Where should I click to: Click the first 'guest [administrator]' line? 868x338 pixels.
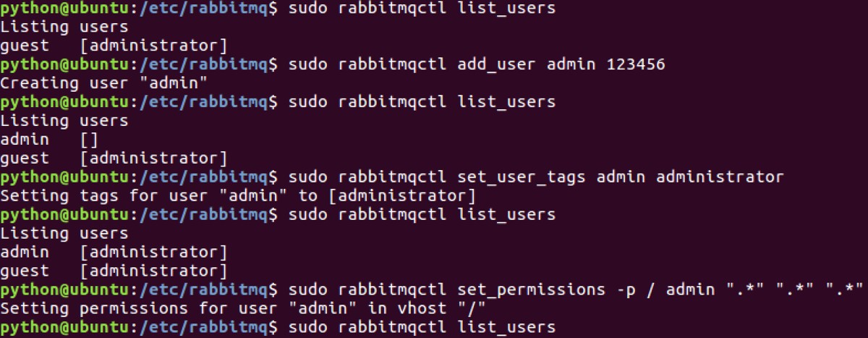pos(114,46)
